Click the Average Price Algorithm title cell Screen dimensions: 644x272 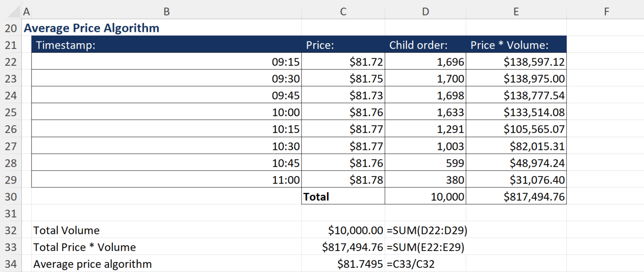pos(91,28)
